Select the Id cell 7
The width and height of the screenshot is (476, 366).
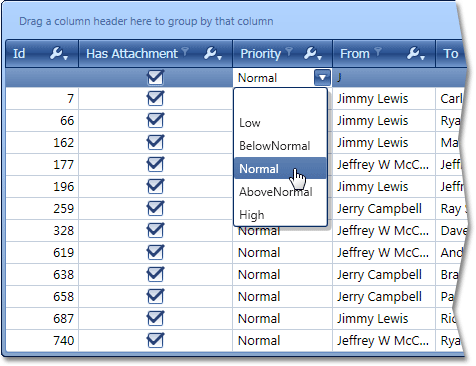pyautogui.click(x=42, y=98)
